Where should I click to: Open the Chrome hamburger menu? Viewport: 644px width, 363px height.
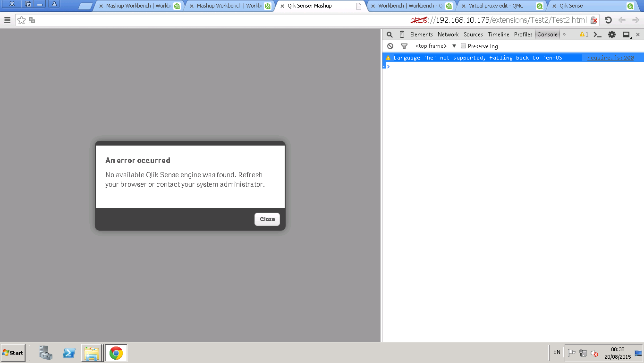click(7, 20)
